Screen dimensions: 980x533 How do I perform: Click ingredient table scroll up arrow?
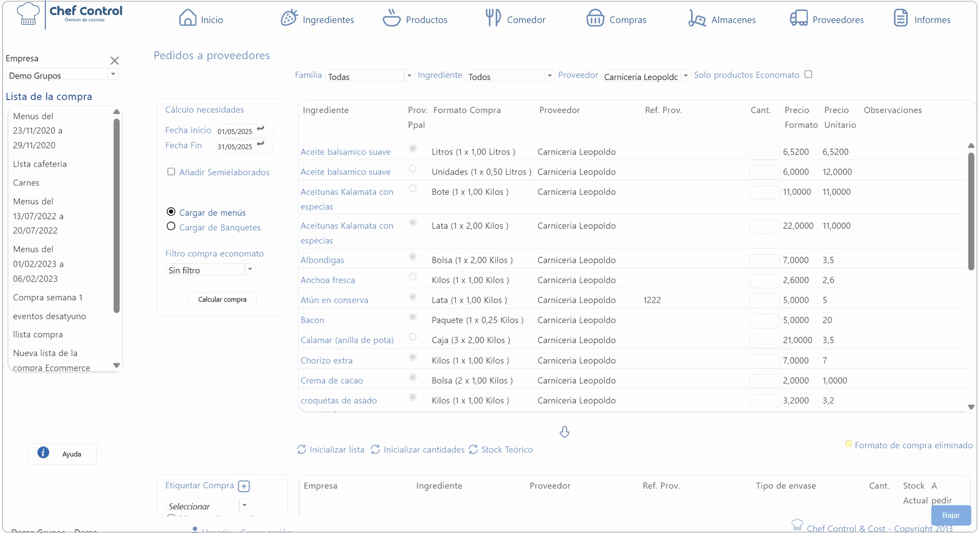tap(971, 146)
